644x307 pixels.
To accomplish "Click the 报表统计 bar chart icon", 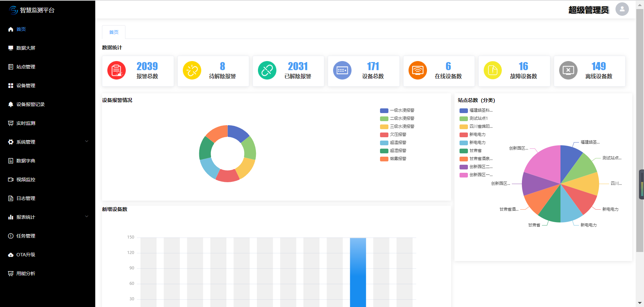I will click(11, 217).
